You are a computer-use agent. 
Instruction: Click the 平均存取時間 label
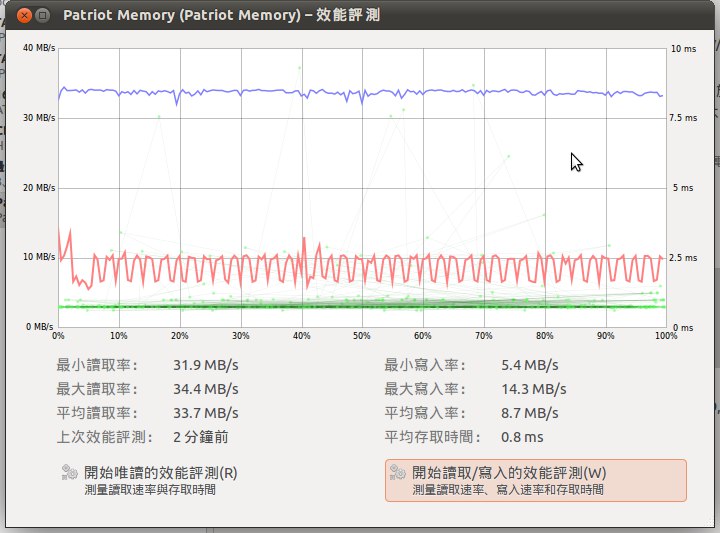[432, 437]
